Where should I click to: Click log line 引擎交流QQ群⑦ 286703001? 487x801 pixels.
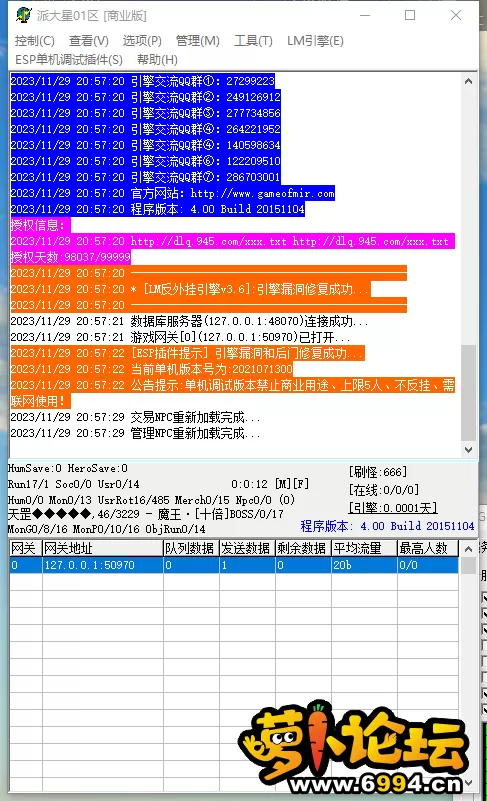[x=145, y=177]
